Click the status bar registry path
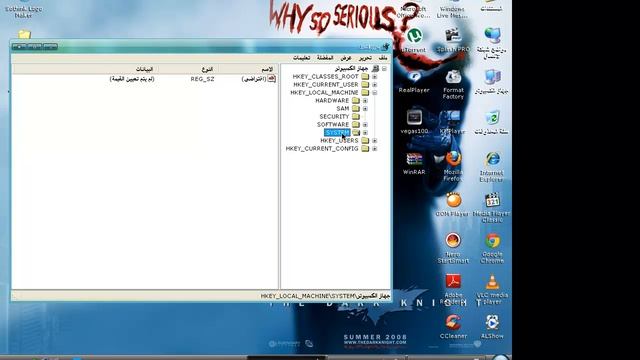Image resolution: width=640 pixels, height=360 pixels. click(x=325, y=296)
